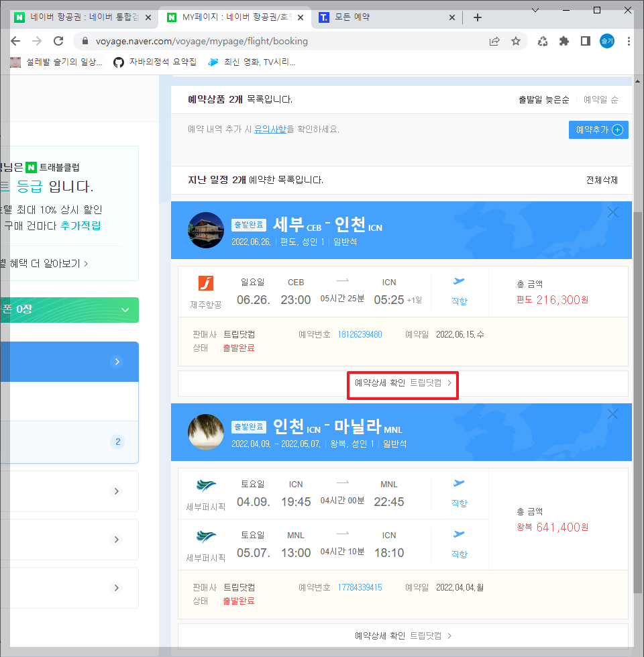Open 설레발 슬기의 일상 bookmark

(x=56, y=62)
